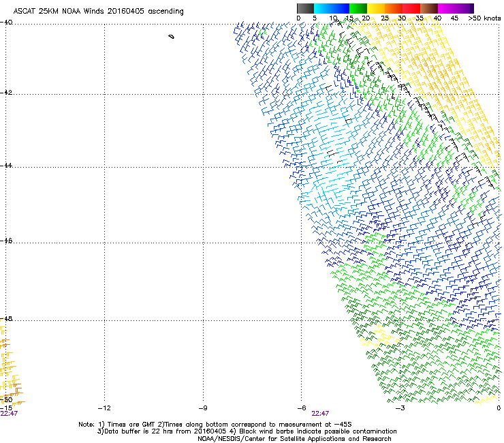This screenshot has height=443, width=504.
Task: Click the gray 0-5 knots color segment
Action: pyautogui.click(x=305, y=8)
